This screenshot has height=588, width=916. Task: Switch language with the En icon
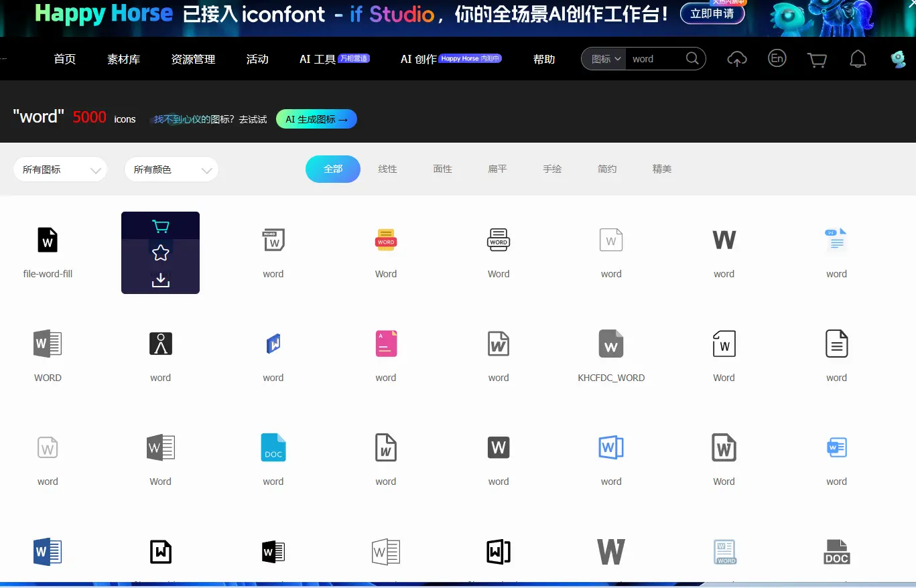[x=777, y=58]
